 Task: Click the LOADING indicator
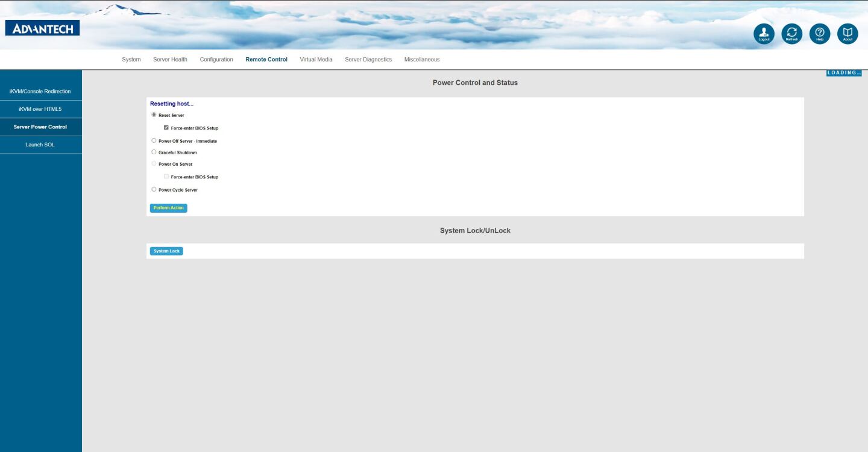point(843,72)
